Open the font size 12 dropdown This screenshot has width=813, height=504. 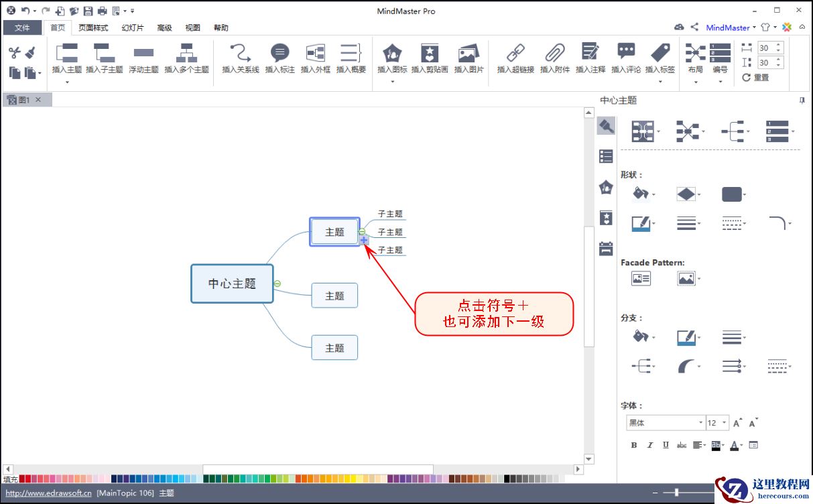click(x=724, y=422)
